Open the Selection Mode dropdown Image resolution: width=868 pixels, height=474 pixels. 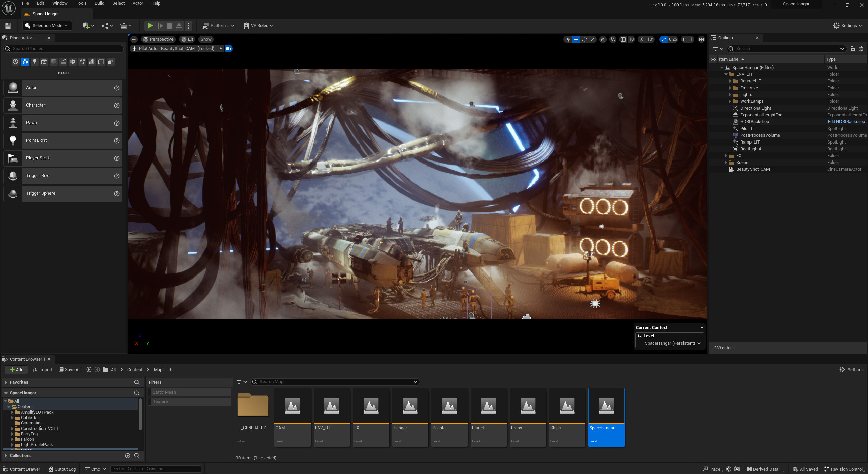47,26
